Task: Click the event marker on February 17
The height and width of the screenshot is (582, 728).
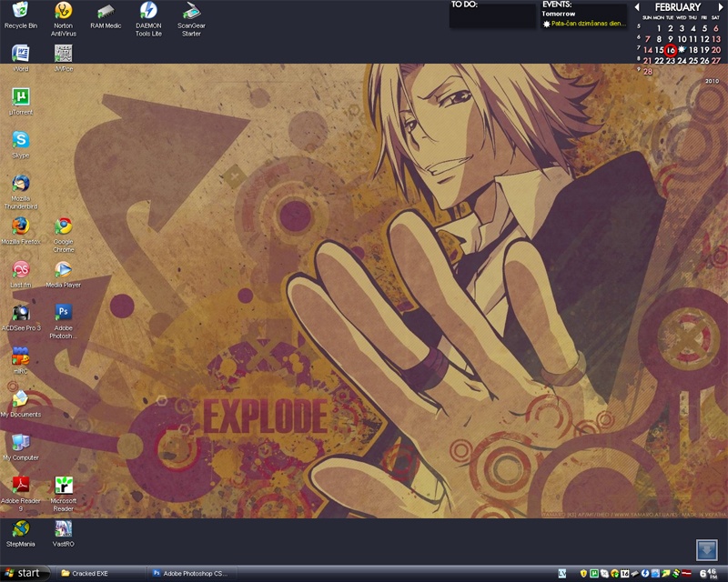Action: pyautogui.click(x=682, y=49)
